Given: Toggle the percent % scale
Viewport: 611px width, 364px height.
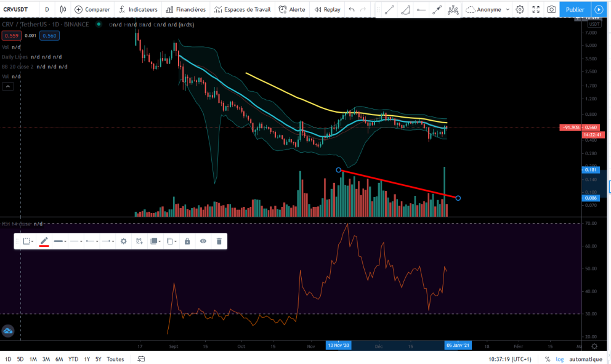Looking at the screenshot, I should click(548, 359).
